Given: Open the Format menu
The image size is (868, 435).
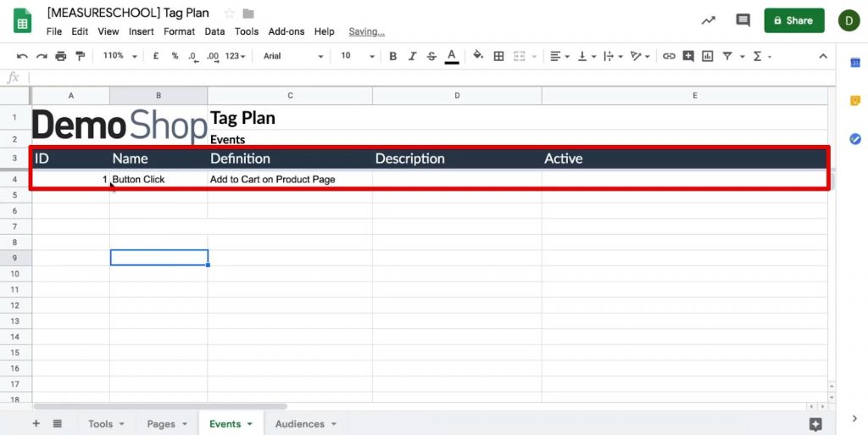Looking at the screenshot, I should click(x=180, y=31).
